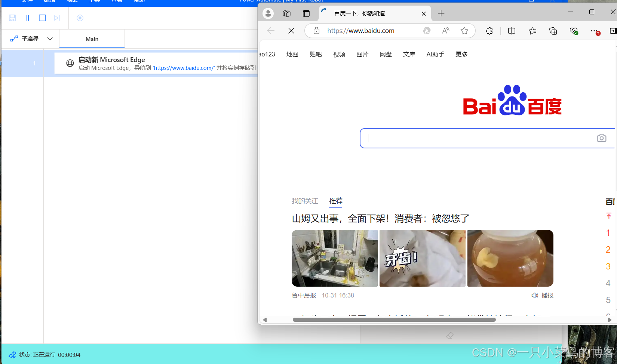This screenshot has height=364, width=617.
Task: Click the Edge back arrow
Action: [271, 31]
